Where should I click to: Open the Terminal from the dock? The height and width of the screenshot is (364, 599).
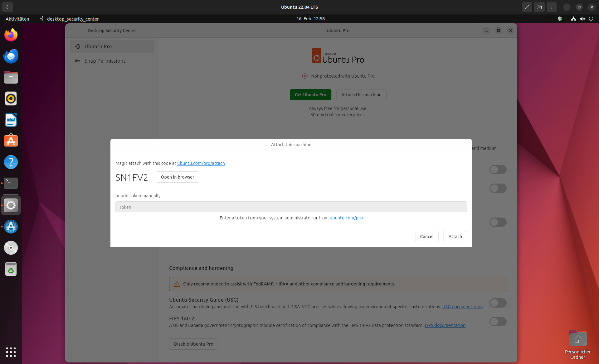tap(11, 183)
